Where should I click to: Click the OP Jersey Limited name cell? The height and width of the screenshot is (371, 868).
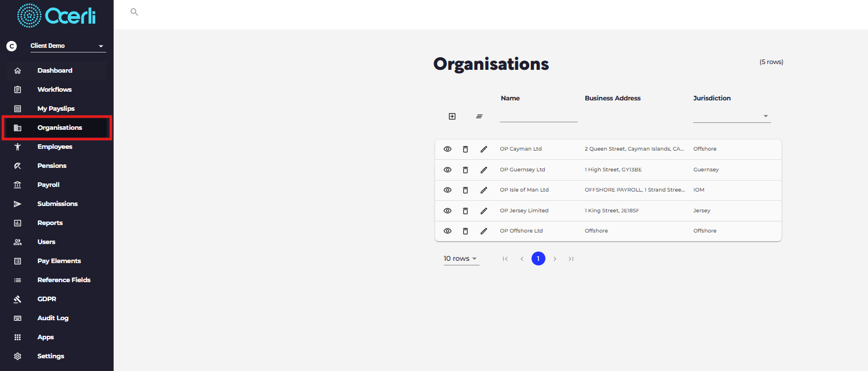[x=524, y=211]
